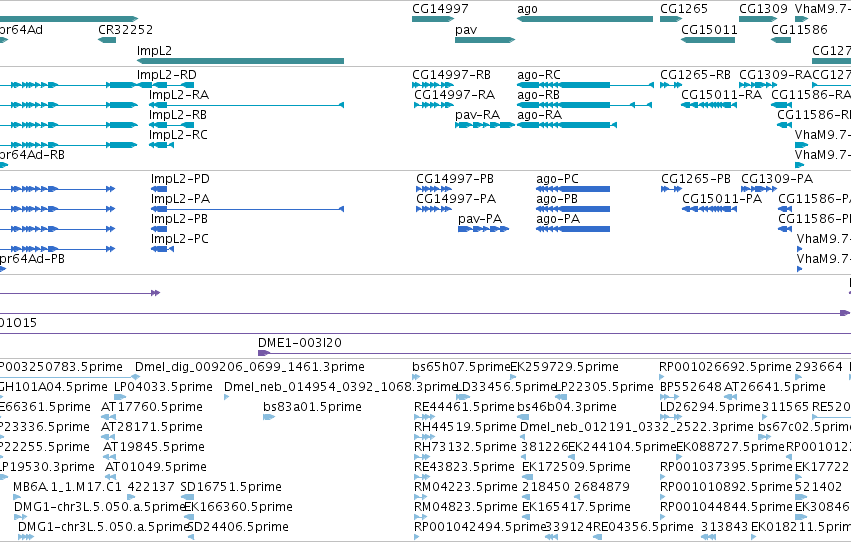Select the bs65h07.5prime EST label
Viewport: 851px width, 542px height.
pos(461,367)
